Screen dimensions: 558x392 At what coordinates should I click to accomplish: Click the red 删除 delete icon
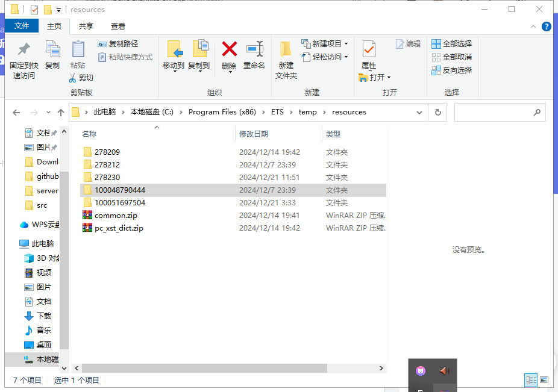click(x=229, y=49)
